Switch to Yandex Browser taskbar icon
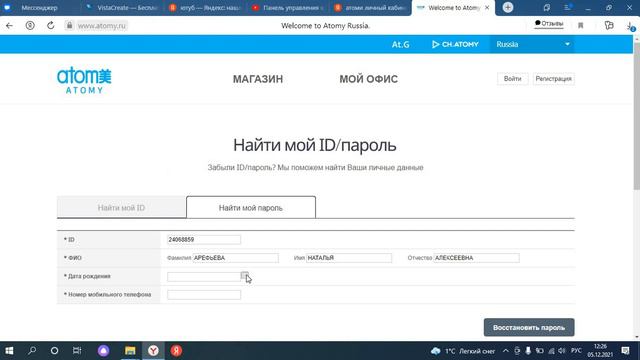The width and height of the screenshot is (640, 360). coord(153,351)
